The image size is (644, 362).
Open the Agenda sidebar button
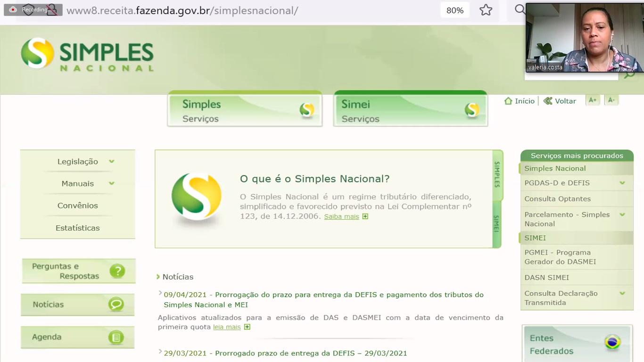pos(78,337)
